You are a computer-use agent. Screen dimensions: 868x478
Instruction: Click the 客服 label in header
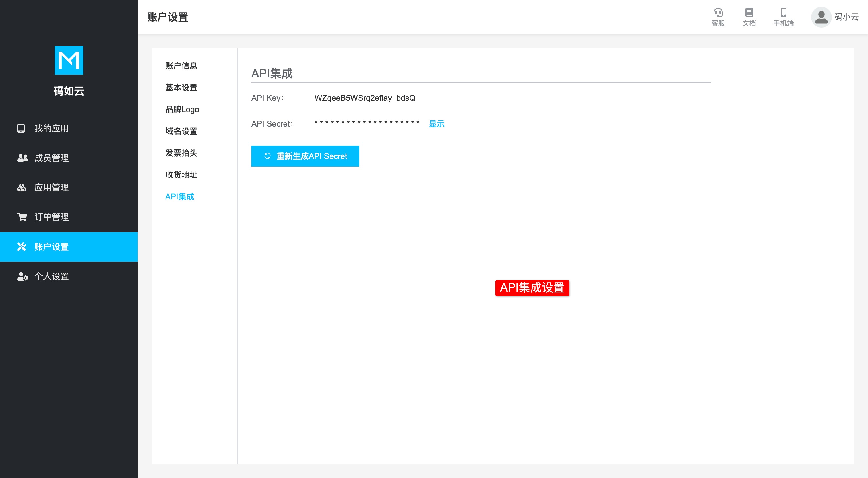click(x=718, y=23)
